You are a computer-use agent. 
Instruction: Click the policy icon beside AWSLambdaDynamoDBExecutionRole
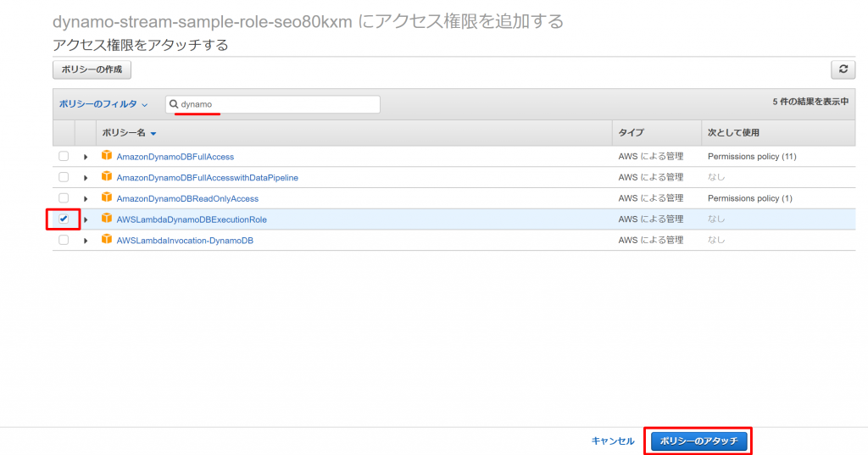[x=106, y=219]
